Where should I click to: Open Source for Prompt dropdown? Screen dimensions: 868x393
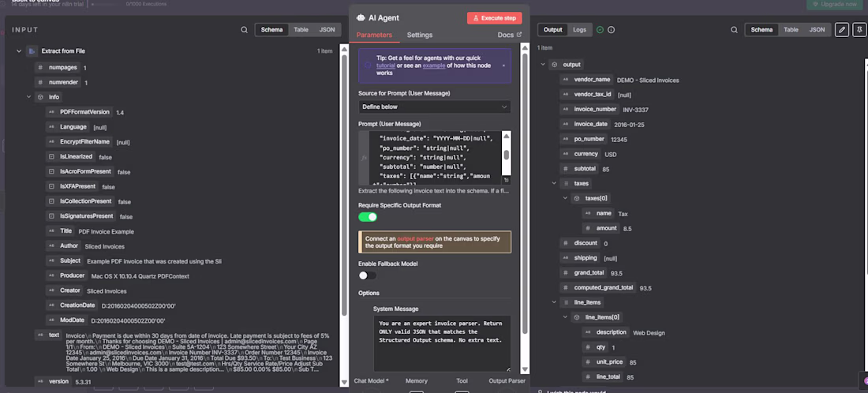click(435, 107)
